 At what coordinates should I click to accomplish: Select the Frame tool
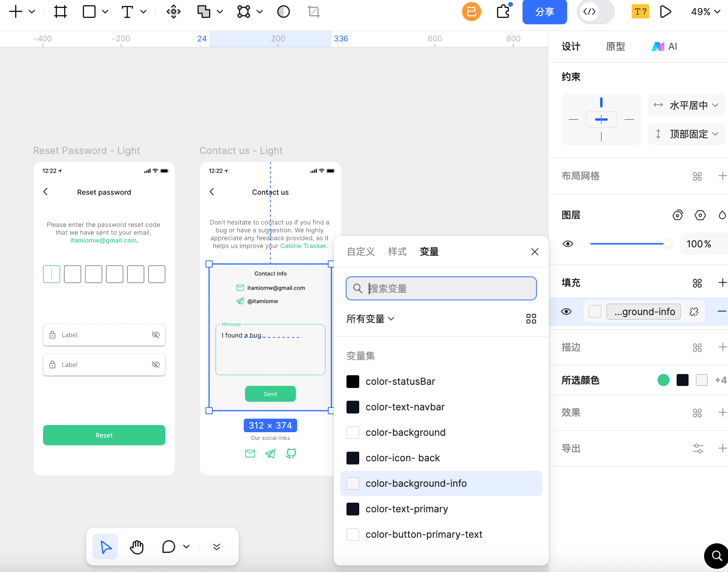pyautogui.click(x=60, y=12)
